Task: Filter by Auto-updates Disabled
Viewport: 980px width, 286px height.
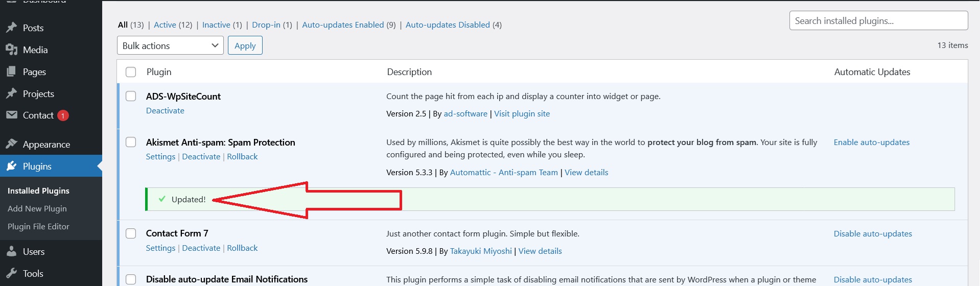Action: tap(448, 25)
